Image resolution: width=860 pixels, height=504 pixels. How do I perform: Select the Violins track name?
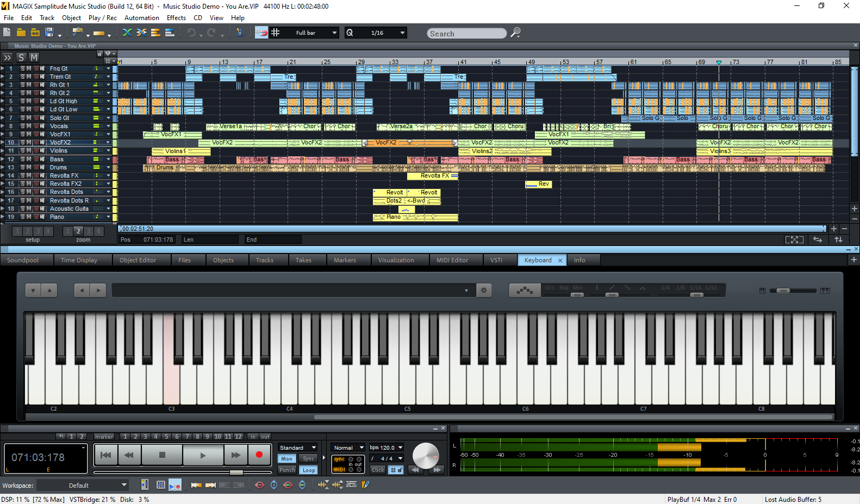click(x=59, y=151)
